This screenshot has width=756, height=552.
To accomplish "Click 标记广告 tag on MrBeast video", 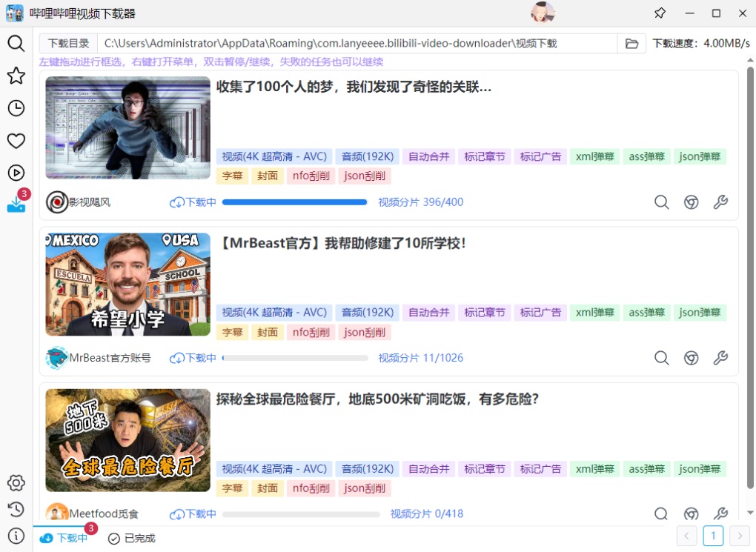I will coord(540,313).
